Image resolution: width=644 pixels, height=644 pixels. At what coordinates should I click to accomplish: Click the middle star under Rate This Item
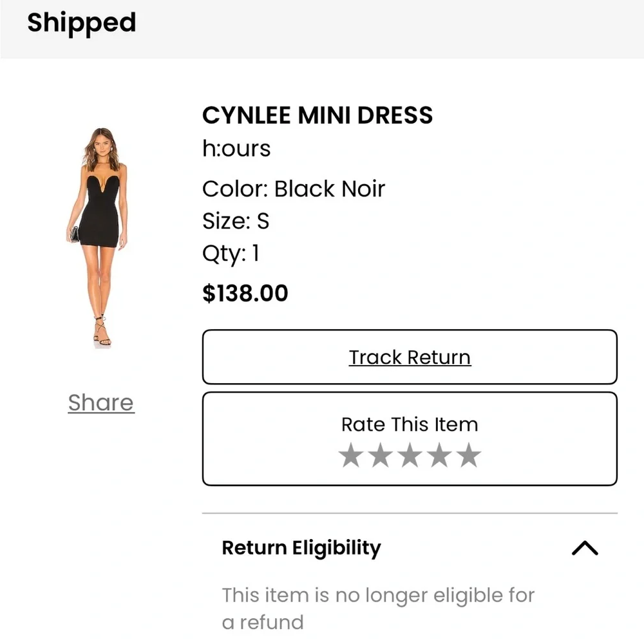click(410, 455)
